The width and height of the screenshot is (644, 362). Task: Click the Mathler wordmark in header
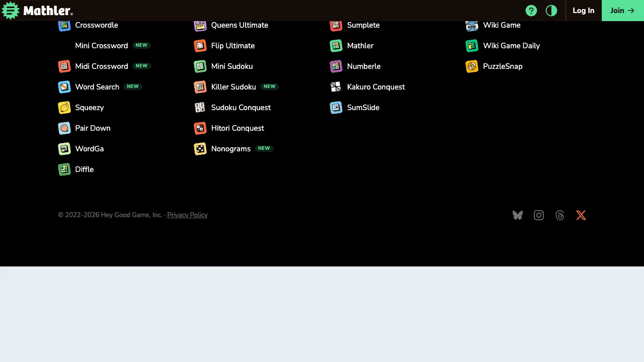click(48, 11)
